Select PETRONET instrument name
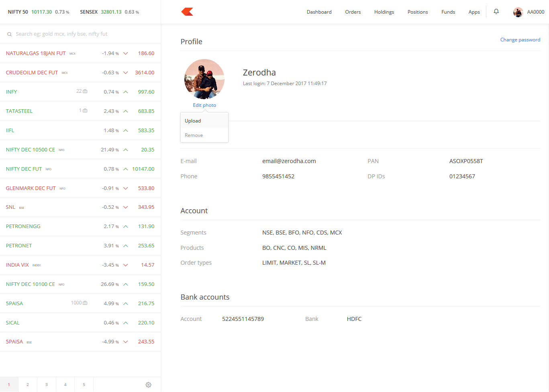Screen dimensions: 549x392 click(x=19, y=246)
